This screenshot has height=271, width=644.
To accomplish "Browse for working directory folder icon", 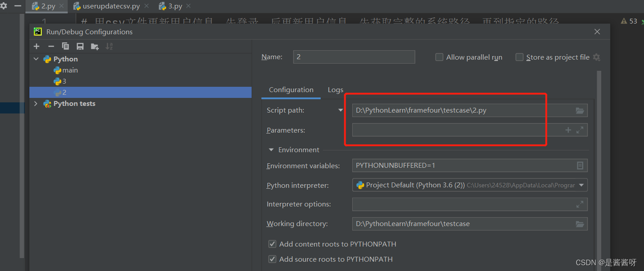I will point(579,224).
